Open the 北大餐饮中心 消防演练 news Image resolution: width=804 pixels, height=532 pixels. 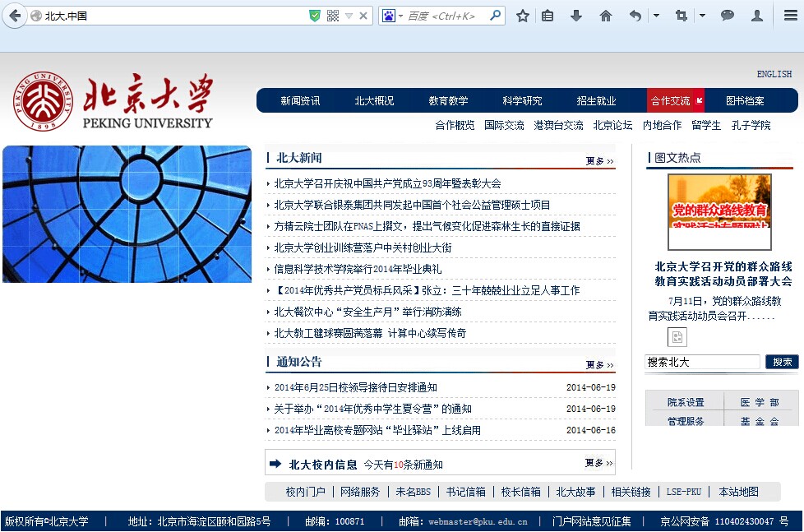point(367,312)
